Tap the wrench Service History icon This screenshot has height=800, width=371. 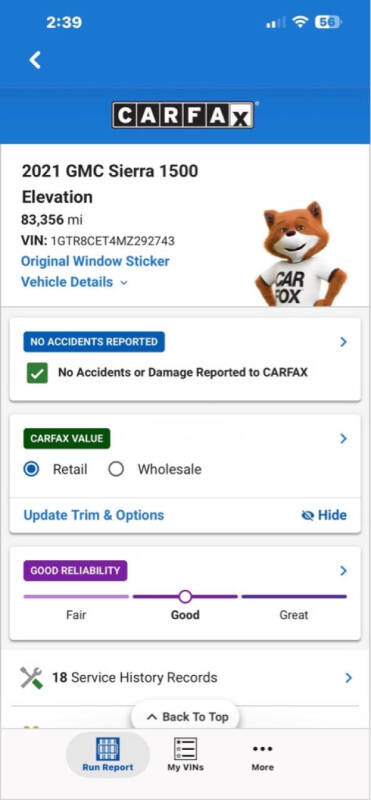click(x=31, y=678)
